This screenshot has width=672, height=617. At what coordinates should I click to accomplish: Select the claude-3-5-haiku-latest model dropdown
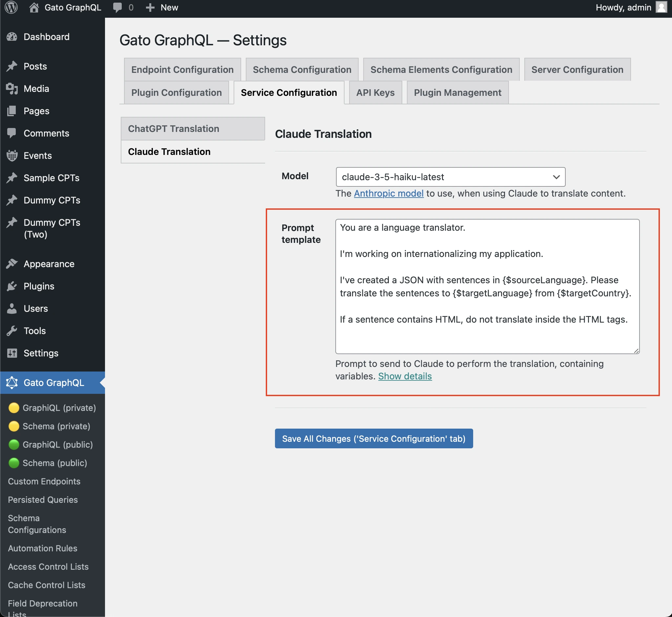pyautogui.click(x=451, y=176)
